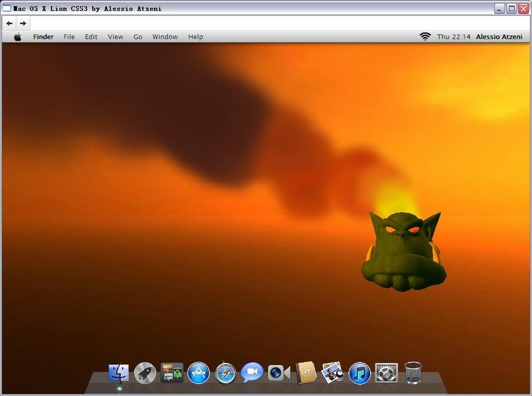Click the clock showing Thu 22:14
This screenshot has width=532, height=396.
click(453, 37)
